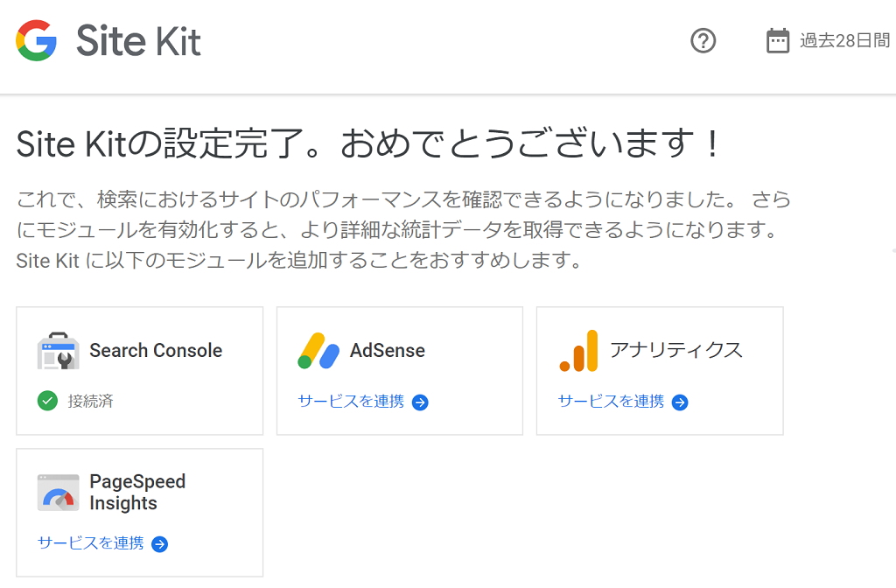Open the help question mark icon

703,41
